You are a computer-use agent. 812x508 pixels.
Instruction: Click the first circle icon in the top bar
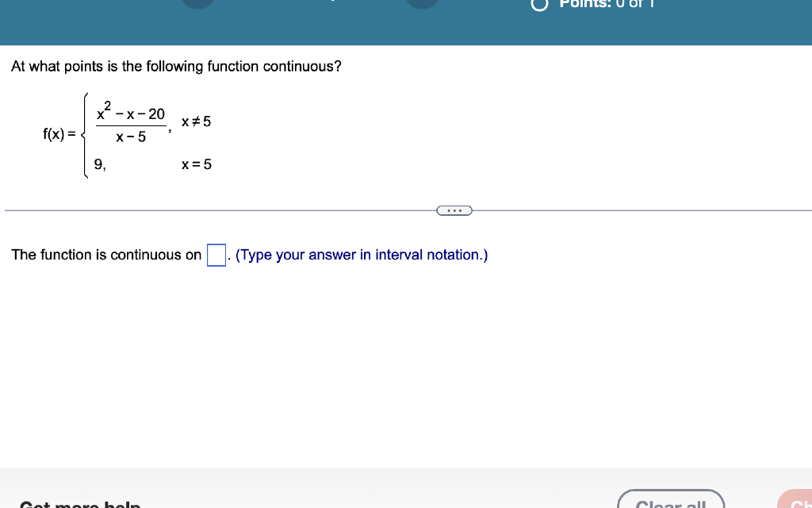click(197, 4)
